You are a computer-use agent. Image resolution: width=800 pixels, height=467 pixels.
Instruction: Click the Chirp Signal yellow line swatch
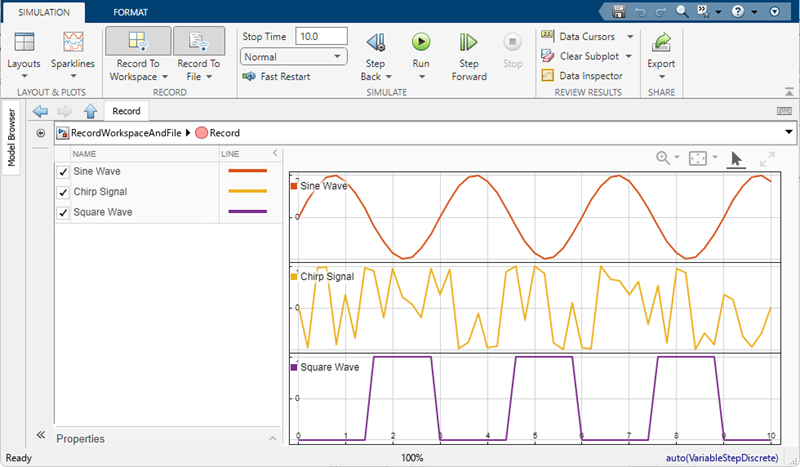pos(247,191)
